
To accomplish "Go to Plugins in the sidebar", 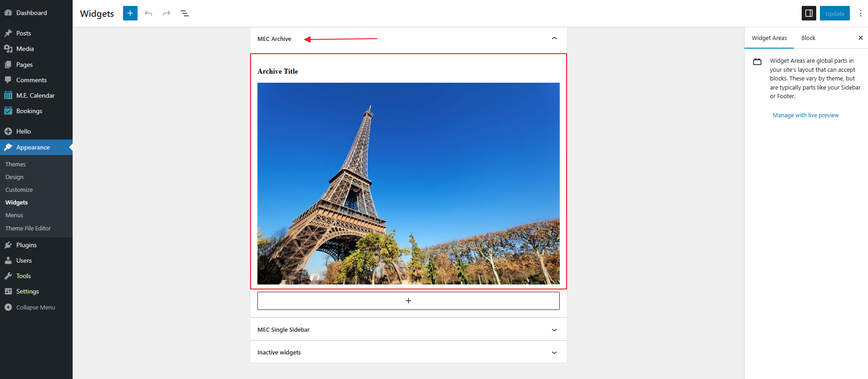I will [26, 245].
